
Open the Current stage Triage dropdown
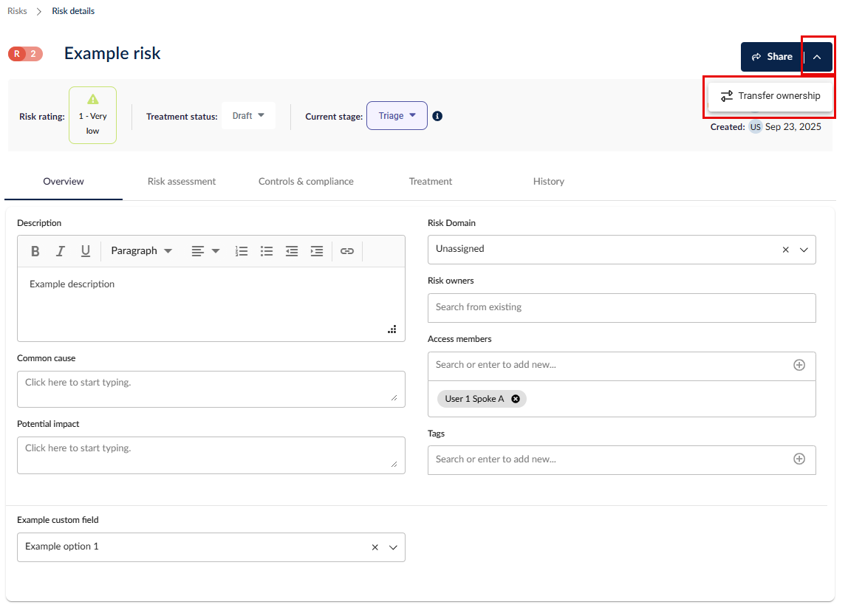397,116
